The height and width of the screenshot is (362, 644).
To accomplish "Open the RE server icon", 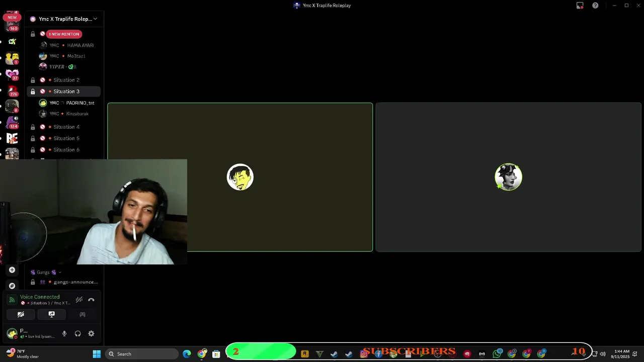I will coord(12,138).
